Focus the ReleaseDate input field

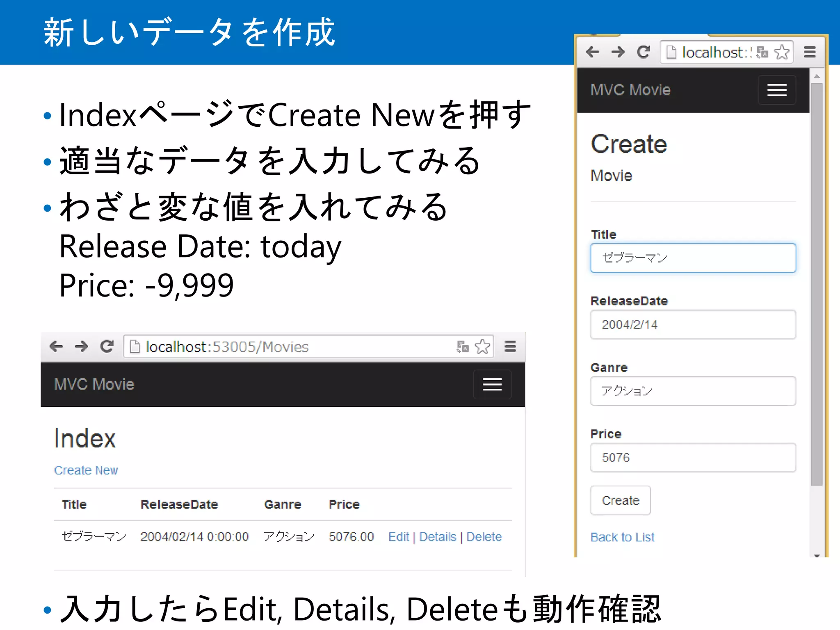(693, 324)
